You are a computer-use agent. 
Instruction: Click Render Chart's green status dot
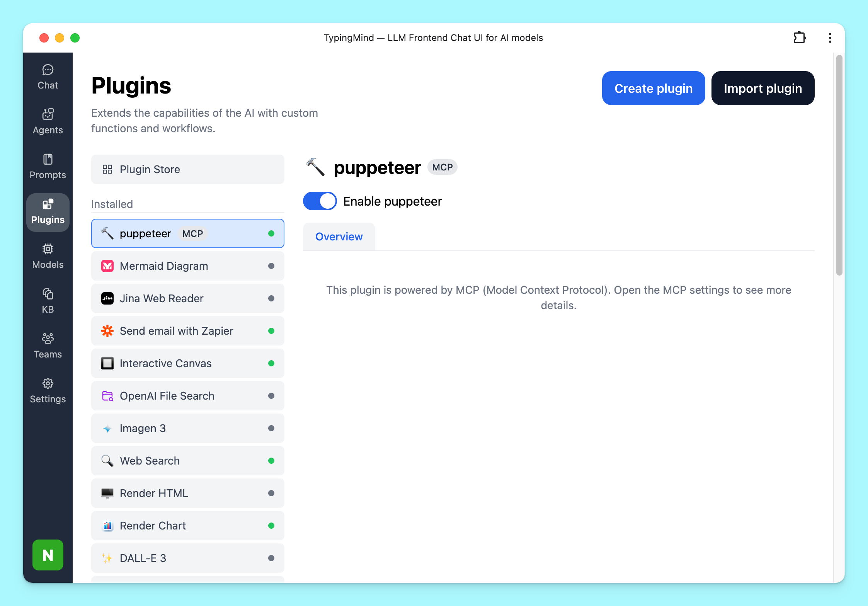point(271,526)
